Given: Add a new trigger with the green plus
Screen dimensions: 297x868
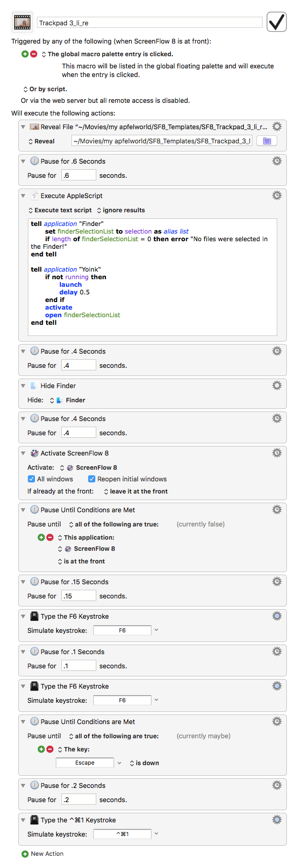Looking at the screenshot, I should 25,54.
